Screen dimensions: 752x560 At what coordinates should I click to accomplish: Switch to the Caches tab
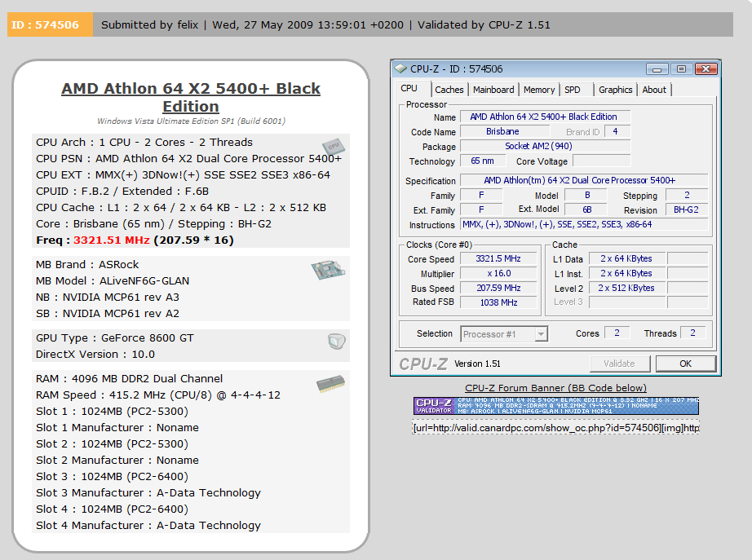pyautogui.click(x=449, y=90)
